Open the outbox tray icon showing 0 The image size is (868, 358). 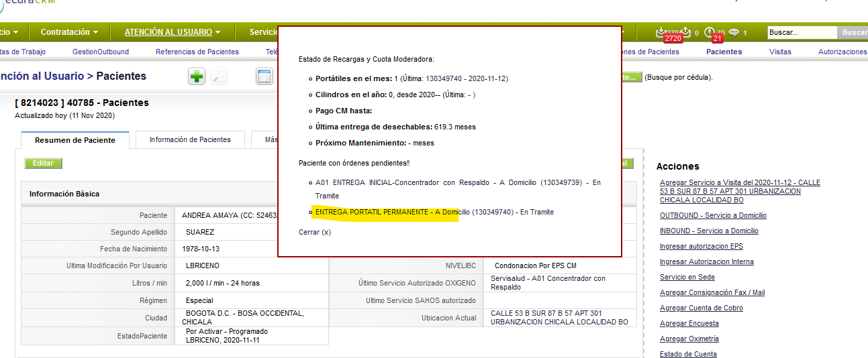pos(686,32)
